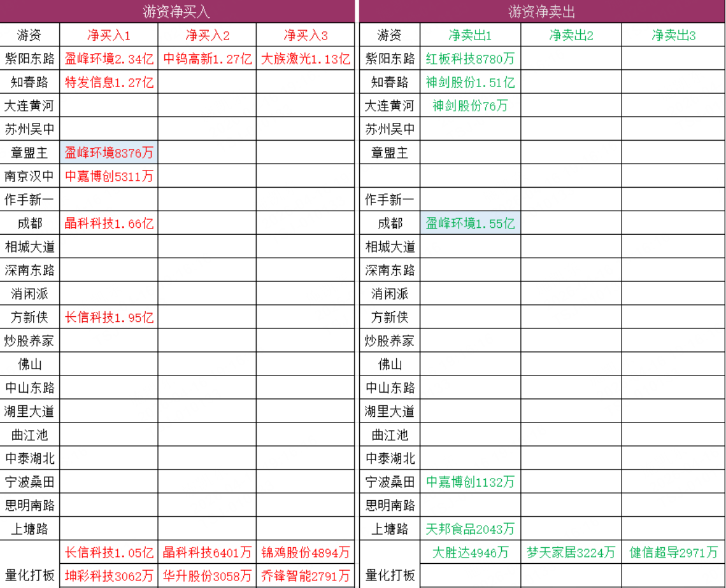Select 量化打板 in the 游资净卖出 table

pyautogui.click(x=390, y=575)
